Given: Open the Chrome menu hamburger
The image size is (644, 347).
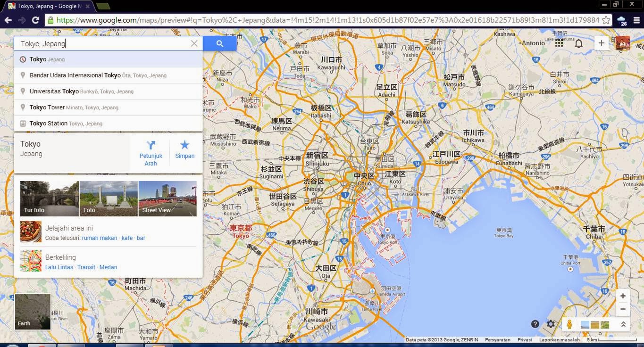Looking at the screenshot, I should [x=636, y=20].
